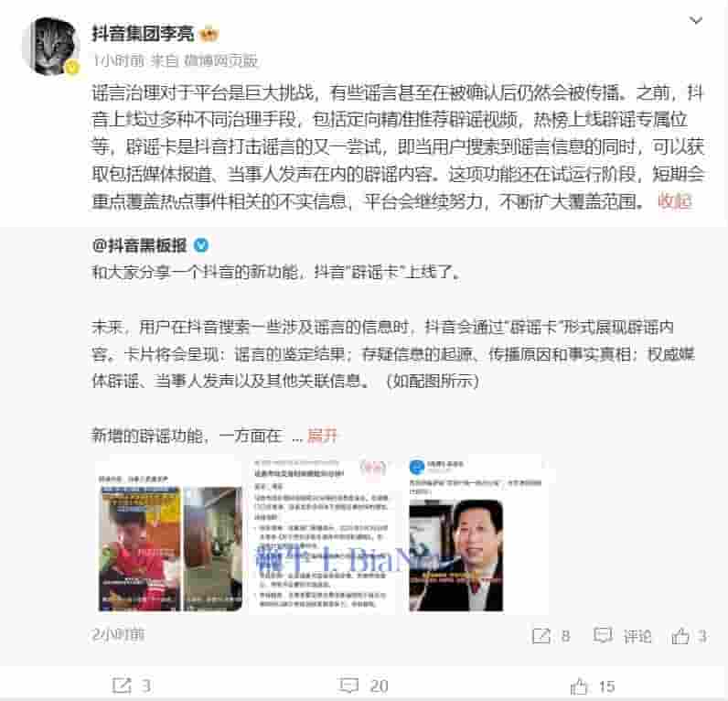The image size is (728, 701).
Task: Click the 评论 comment icon on quoted post
Action: click(x=623, y=635)
